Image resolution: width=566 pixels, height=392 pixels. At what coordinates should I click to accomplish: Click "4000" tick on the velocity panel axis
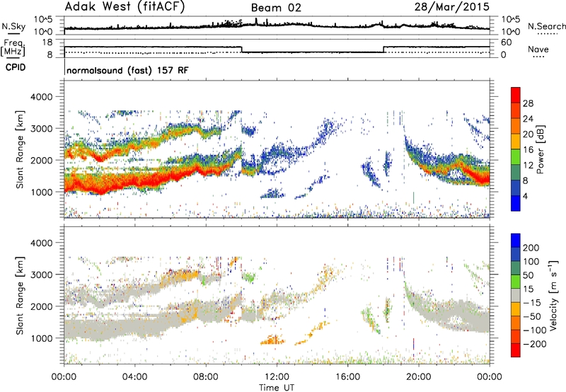pos(41,243)
